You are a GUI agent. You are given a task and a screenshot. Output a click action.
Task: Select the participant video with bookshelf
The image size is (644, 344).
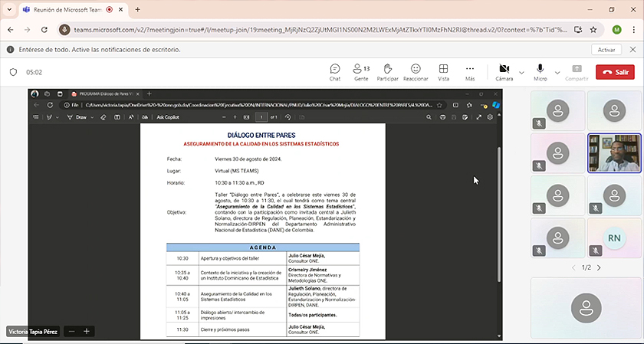click(614, 153)
